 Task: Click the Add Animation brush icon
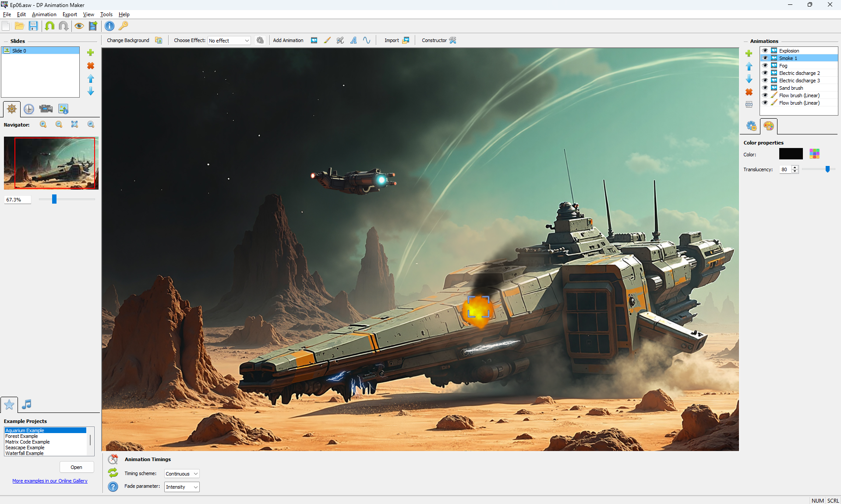point(327,40)
